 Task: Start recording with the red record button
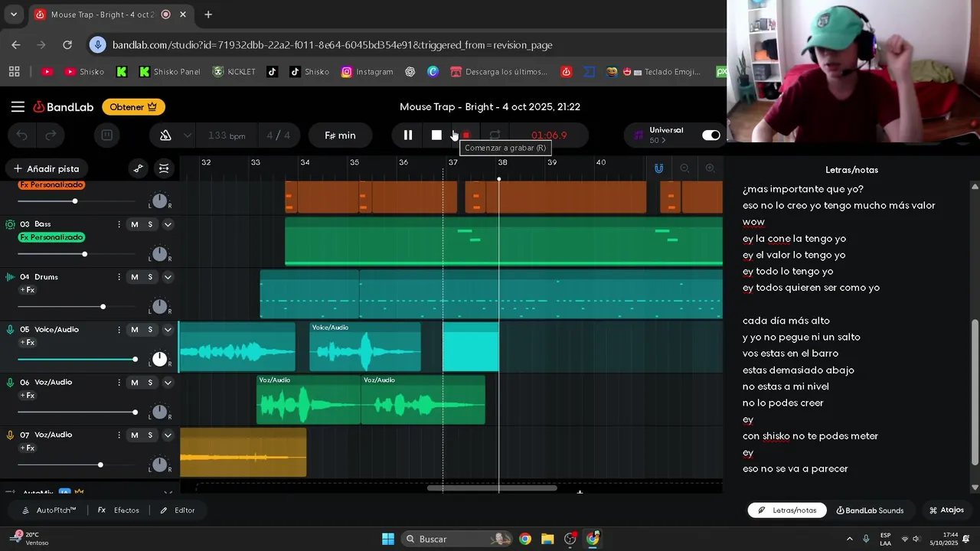click(465, 135)
